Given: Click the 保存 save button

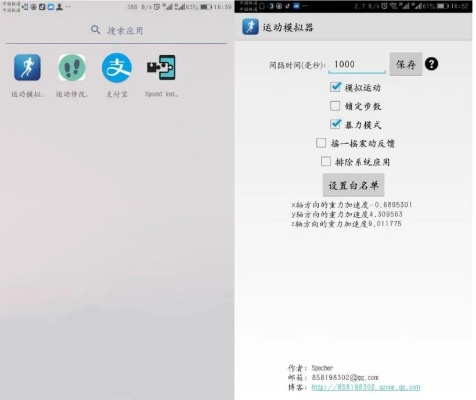Looking at the screenshot, I should [x=406, y=64].
